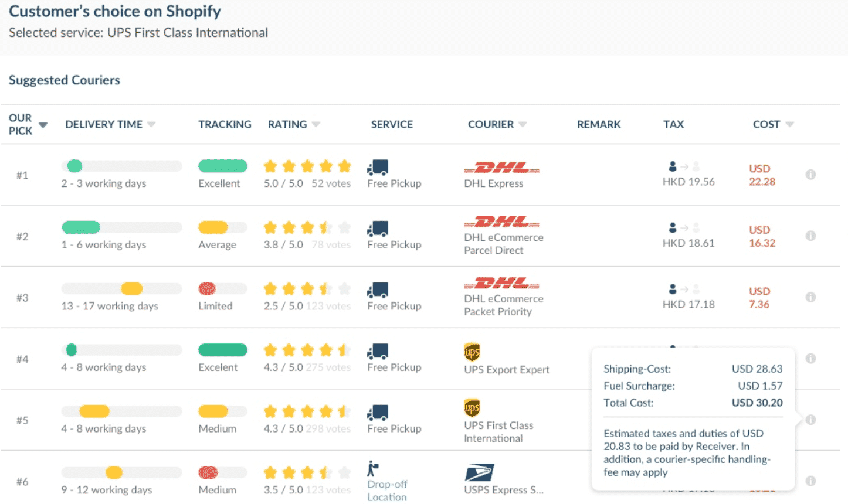Sort by Cost arrow

click(789, 124)
